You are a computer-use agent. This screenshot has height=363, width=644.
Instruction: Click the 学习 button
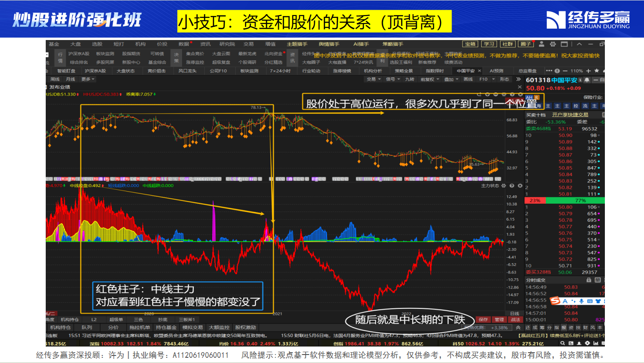488,44
